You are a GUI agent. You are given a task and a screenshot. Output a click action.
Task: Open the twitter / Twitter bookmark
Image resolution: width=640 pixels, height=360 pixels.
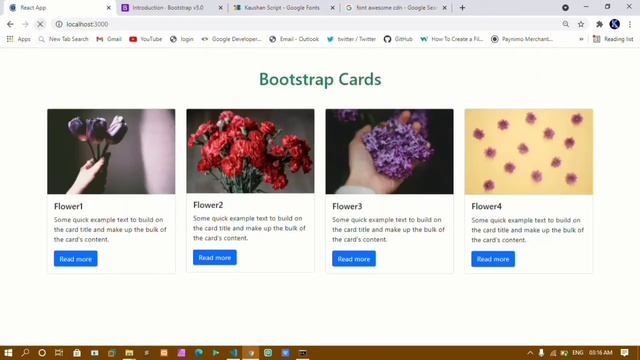[351, 39]
